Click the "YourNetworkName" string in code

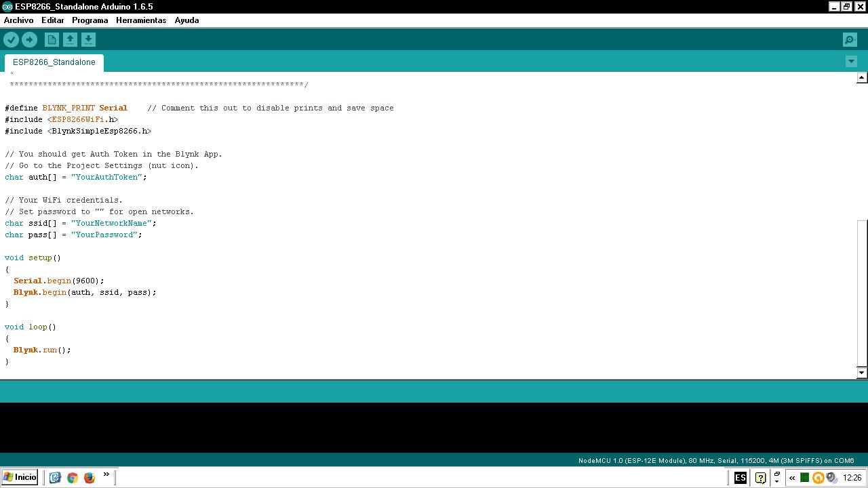111,223
